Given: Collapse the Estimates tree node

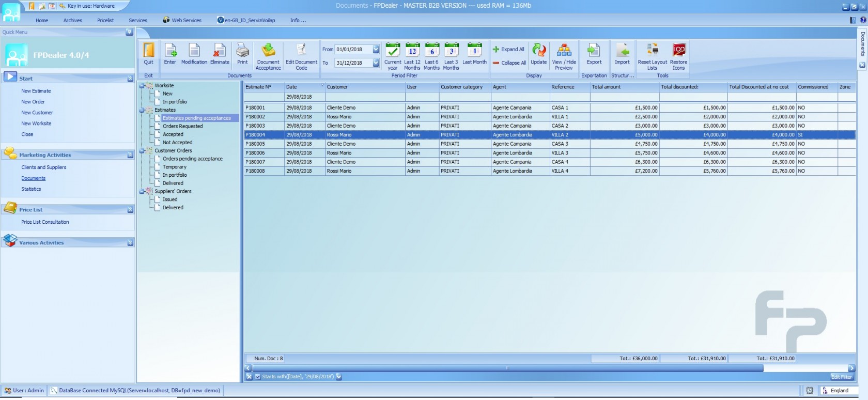Looking at the screenshot, I should 142,110.
